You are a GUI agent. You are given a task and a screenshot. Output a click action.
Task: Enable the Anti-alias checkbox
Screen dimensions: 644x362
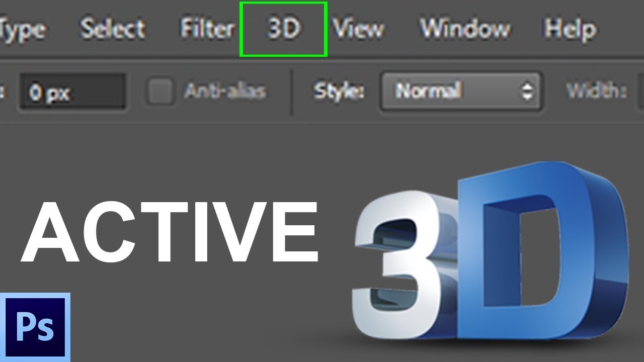(163, 90)
